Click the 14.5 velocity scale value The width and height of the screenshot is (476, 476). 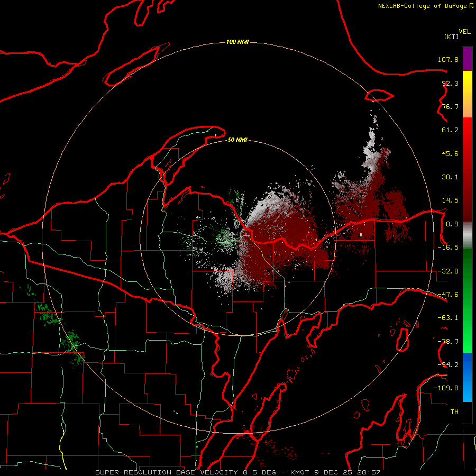coord(450,200)
